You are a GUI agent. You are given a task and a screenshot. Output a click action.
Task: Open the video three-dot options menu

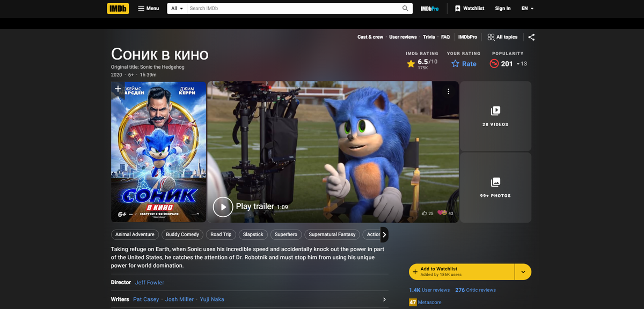tap(449, 91)
